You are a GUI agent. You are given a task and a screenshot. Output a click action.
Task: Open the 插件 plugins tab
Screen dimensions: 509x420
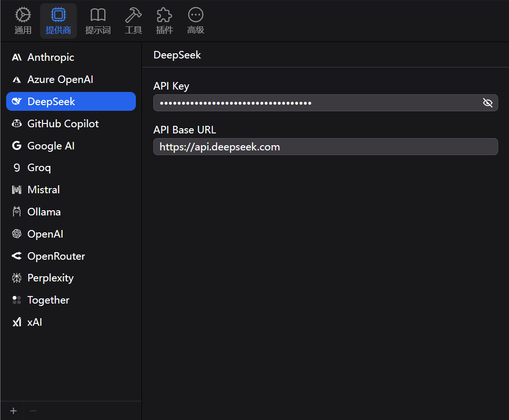click(164, 21)
